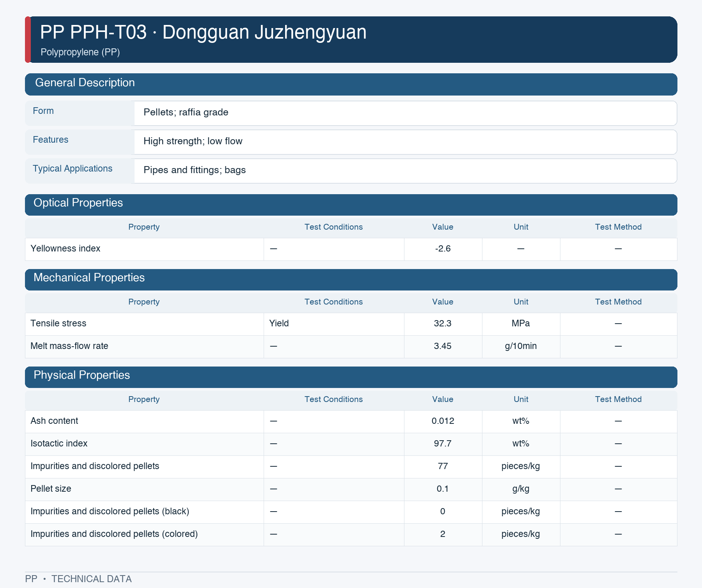Click the 'Features' label in General Description

click(x=51, y=140)
